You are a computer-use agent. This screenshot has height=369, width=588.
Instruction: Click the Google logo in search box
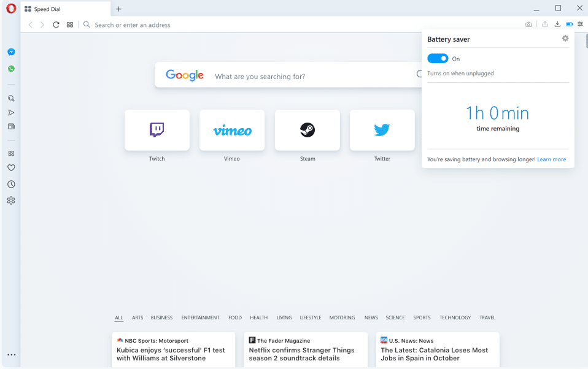[x=185, y=75]
